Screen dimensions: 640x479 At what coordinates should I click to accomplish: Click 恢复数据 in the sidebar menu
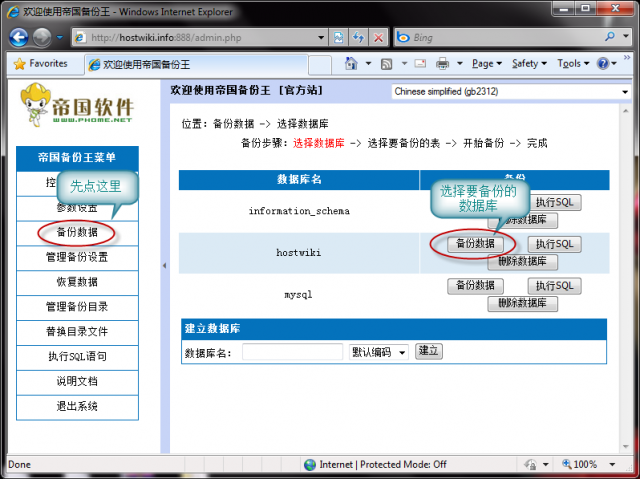[77, 282]
